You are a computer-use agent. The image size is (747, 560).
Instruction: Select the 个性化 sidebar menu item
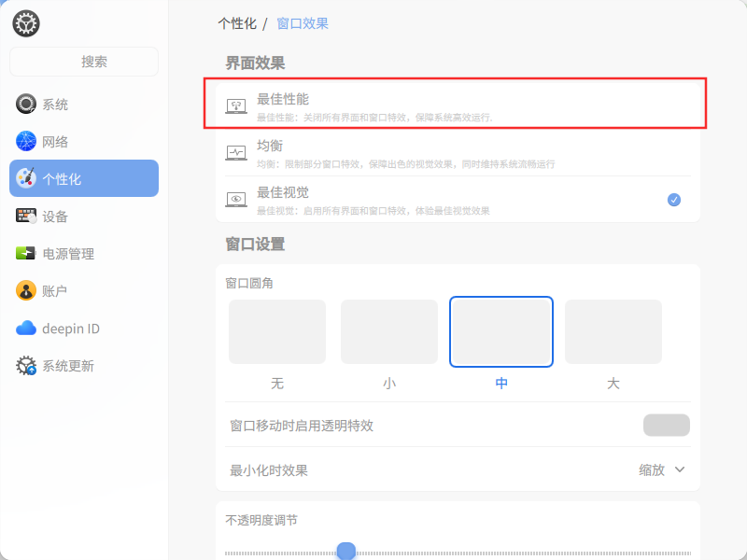[x=84, y=178]
